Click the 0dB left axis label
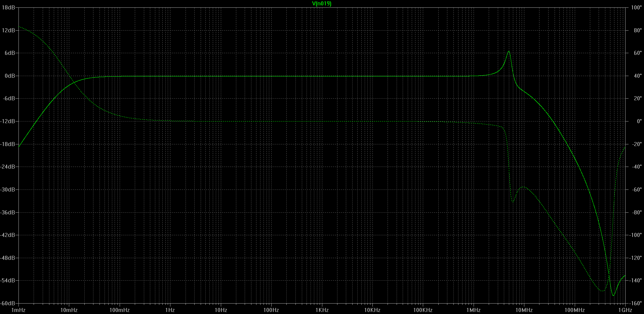644x314 pixels. (x=10, y=76)
